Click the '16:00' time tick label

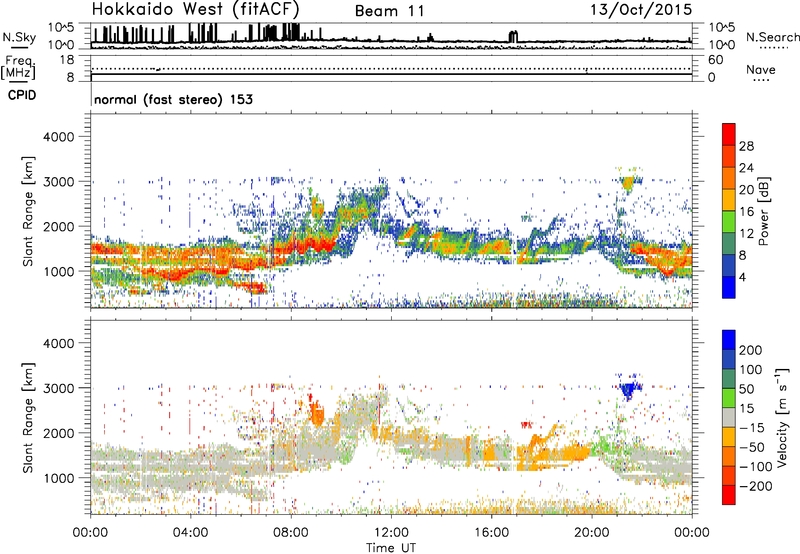[x=491, y=533]
